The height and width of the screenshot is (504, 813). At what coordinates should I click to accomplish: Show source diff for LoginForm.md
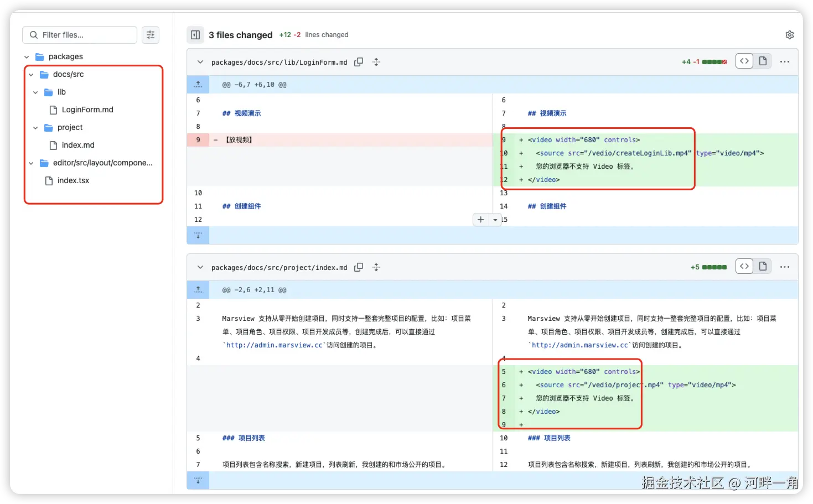744,61
